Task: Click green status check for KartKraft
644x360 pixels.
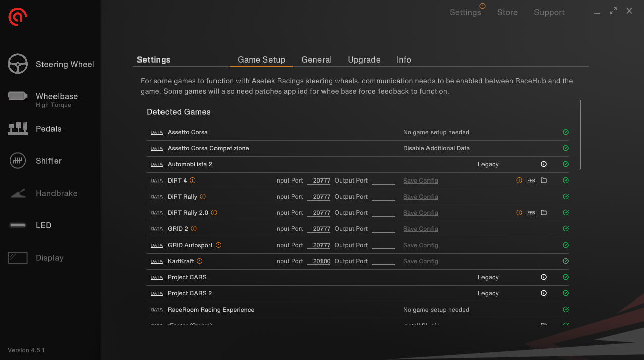Action: (566, 261)
